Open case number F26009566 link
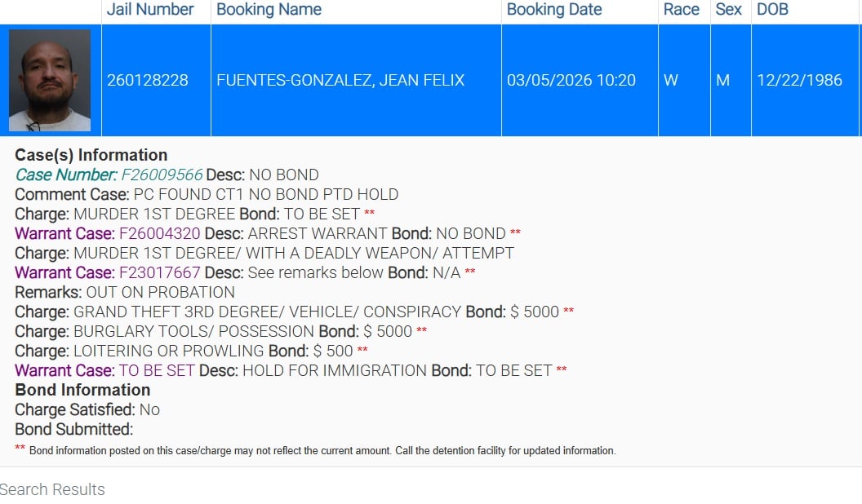Screen dimensions: 862x504 (x=162, y=175)
